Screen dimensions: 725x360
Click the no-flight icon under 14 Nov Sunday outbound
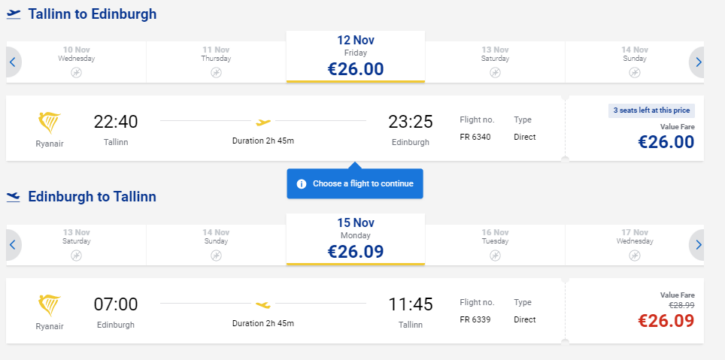tap(634, 73)
